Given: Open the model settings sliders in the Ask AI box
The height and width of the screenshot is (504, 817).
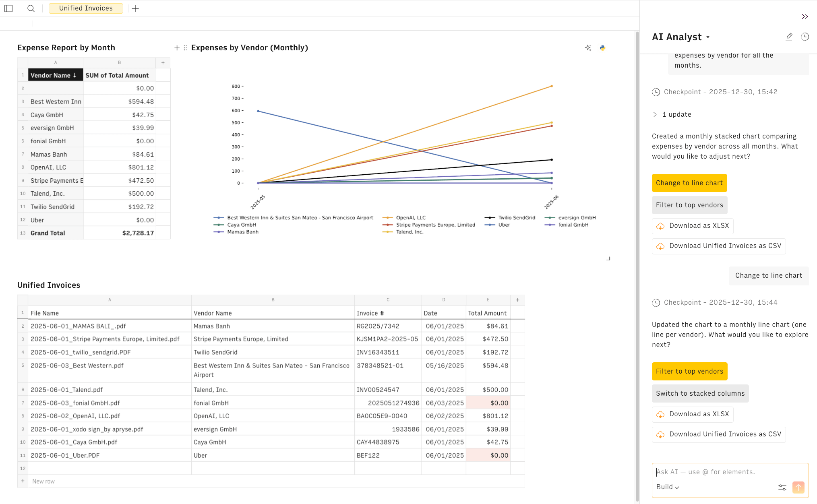Looking at the screenshot, I should (782, 487).
